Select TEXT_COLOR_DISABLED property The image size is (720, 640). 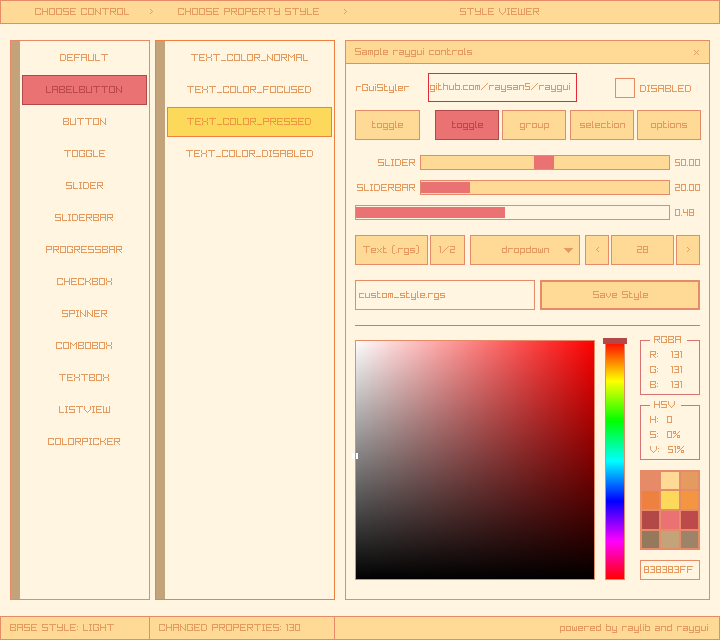[x=249, y=154]
